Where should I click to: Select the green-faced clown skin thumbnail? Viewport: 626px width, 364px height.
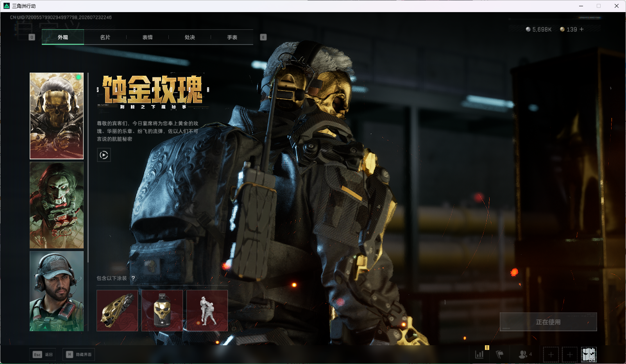57,205
